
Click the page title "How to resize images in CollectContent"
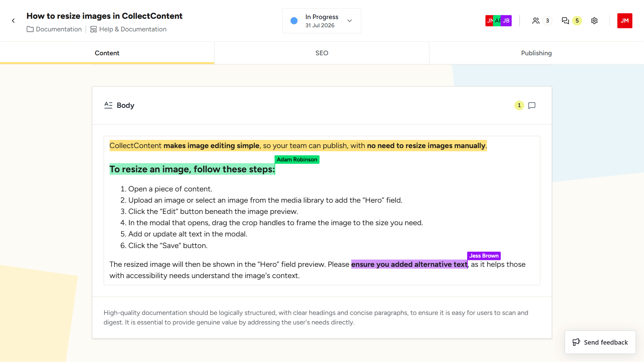[104, 16]
